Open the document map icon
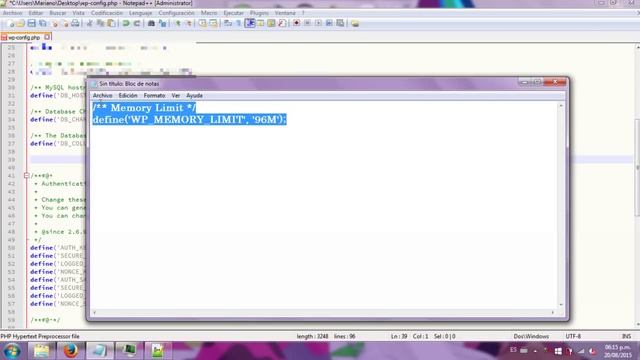The height and width of the screenshot is (360, 640). pyautogui.click(x=271, y=23)
